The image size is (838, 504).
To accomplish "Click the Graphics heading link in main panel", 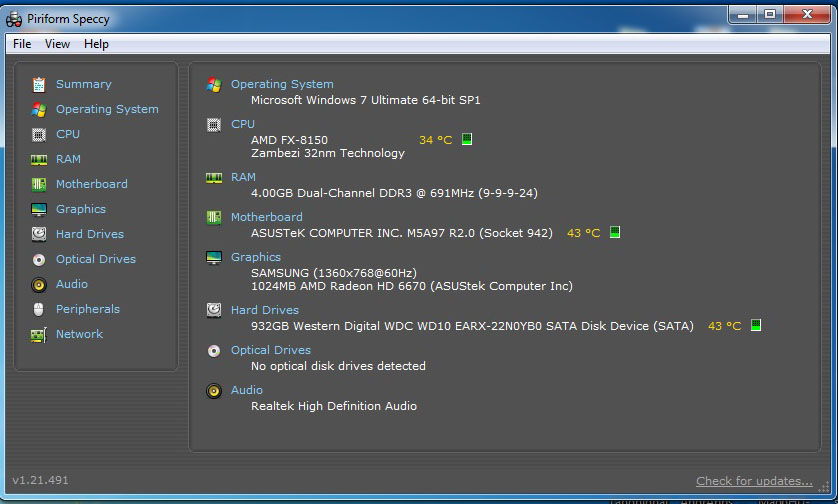I will point(255,258).
